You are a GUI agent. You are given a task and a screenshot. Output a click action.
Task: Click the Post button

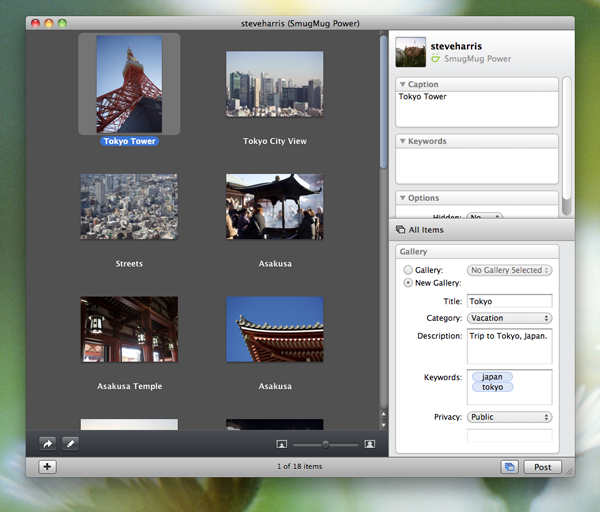click(x=543, y=467)
